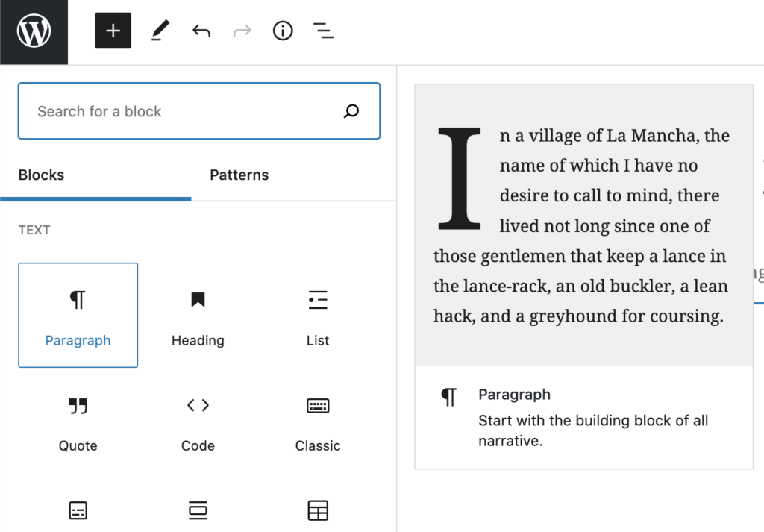Select the pencil Tools icon
This screenshot has width=764, height=532.
coord(160,31)
